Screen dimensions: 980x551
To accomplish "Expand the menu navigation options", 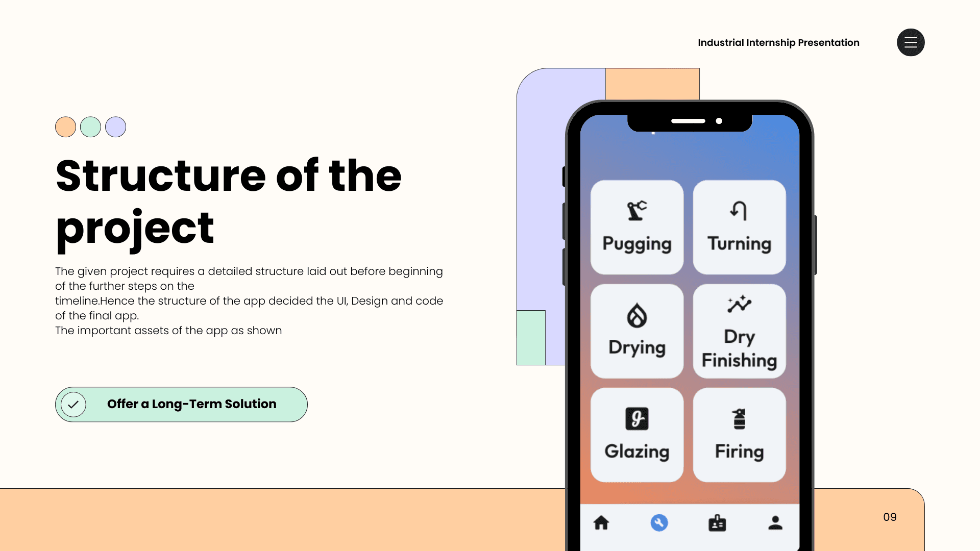I will coord(911,42).
